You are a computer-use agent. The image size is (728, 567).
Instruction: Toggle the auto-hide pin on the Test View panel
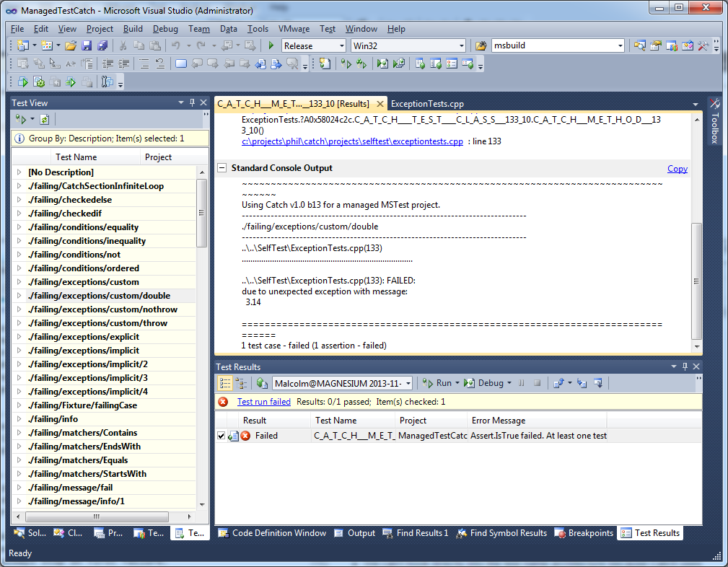click(x=192, y=102)
